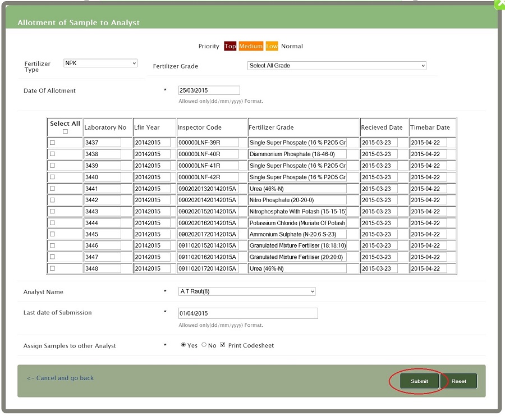This screenshot has width=505, height=420.
Task: Click the Urea (46%-N) grade field for 3441
Action: [297, 189]
